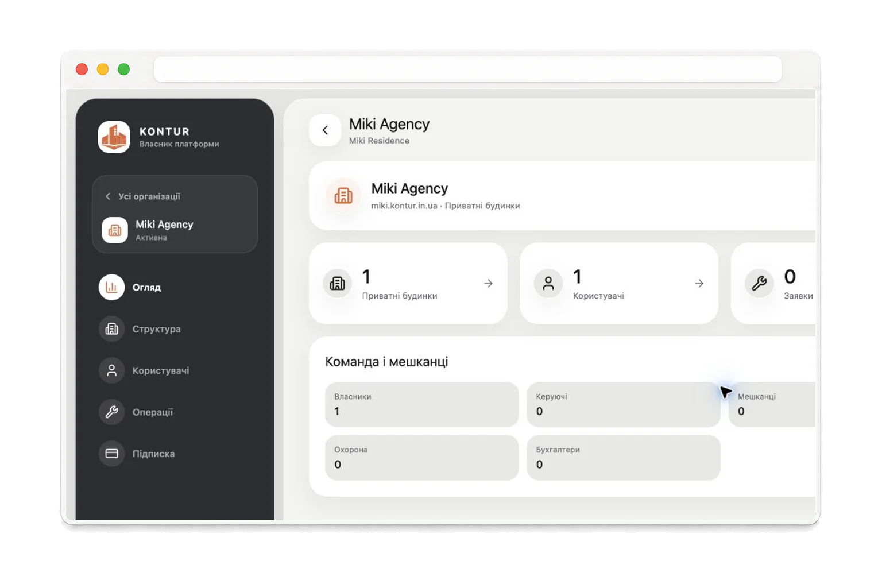Viewport: 882px width, 588px height.
Task: Click the building icon beside Структура
Action: point(111,329)
